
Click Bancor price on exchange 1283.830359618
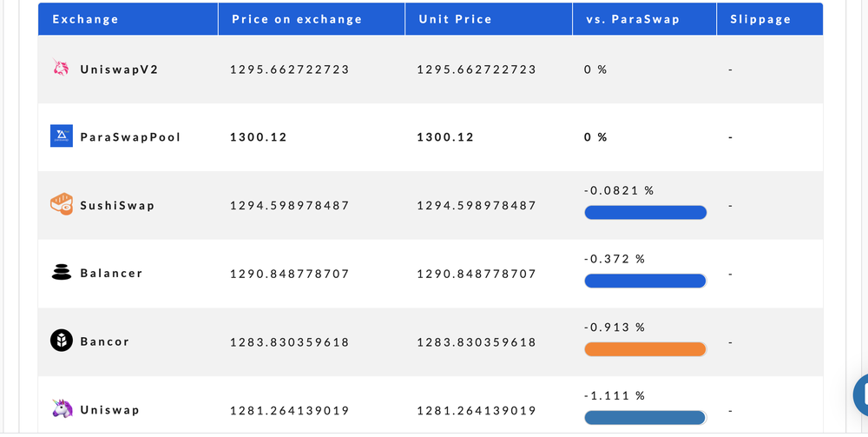(x=290, y=342)
